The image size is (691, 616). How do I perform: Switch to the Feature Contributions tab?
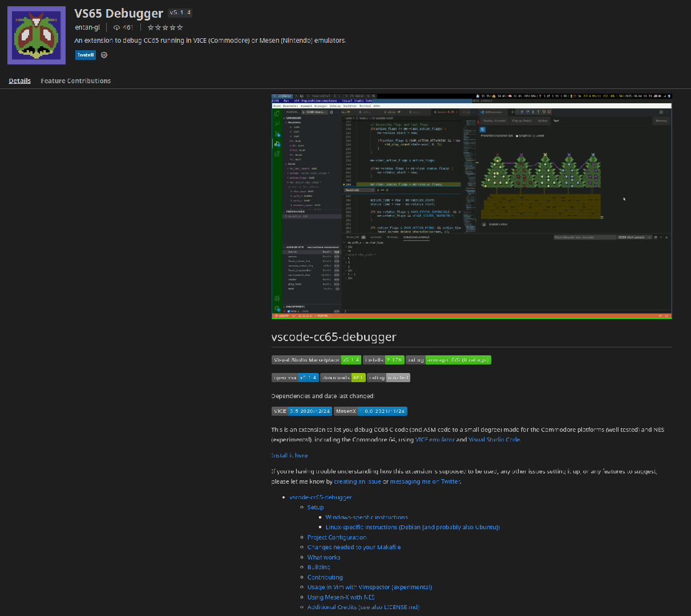pos(76,81)
